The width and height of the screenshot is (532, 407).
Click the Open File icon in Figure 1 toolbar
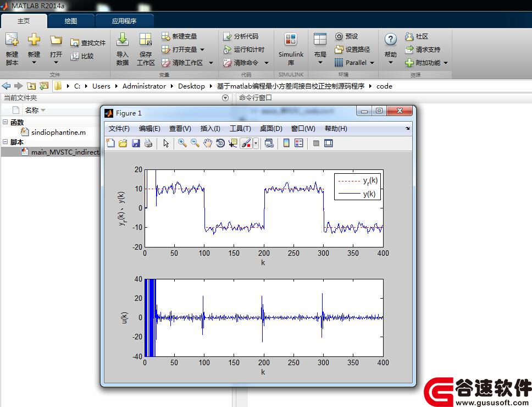pyautogui.click(x=123, y=143)
